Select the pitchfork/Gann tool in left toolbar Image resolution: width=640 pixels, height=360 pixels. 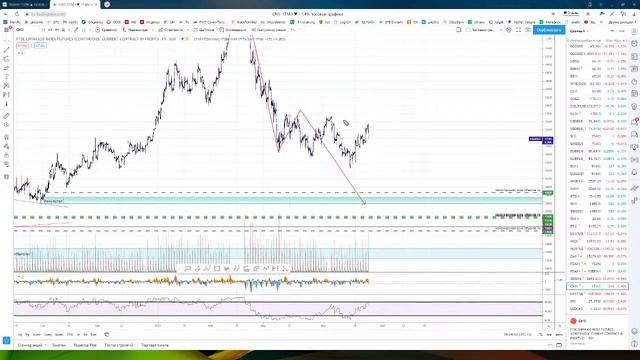coord(6,59)
